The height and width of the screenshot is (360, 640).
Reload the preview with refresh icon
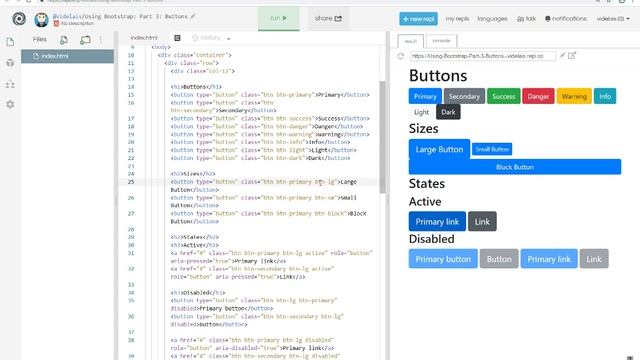[400, 56]
